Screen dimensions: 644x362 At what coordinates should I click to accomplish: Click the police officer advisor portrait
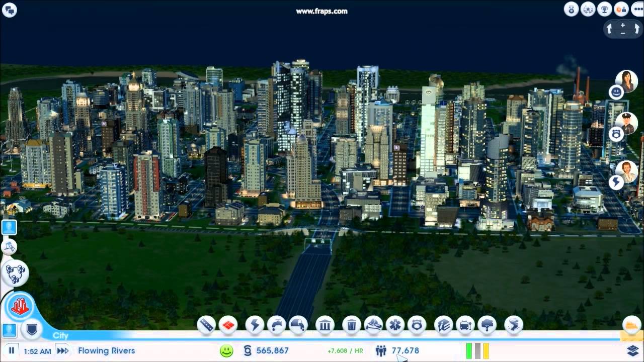tap(627, 123)
